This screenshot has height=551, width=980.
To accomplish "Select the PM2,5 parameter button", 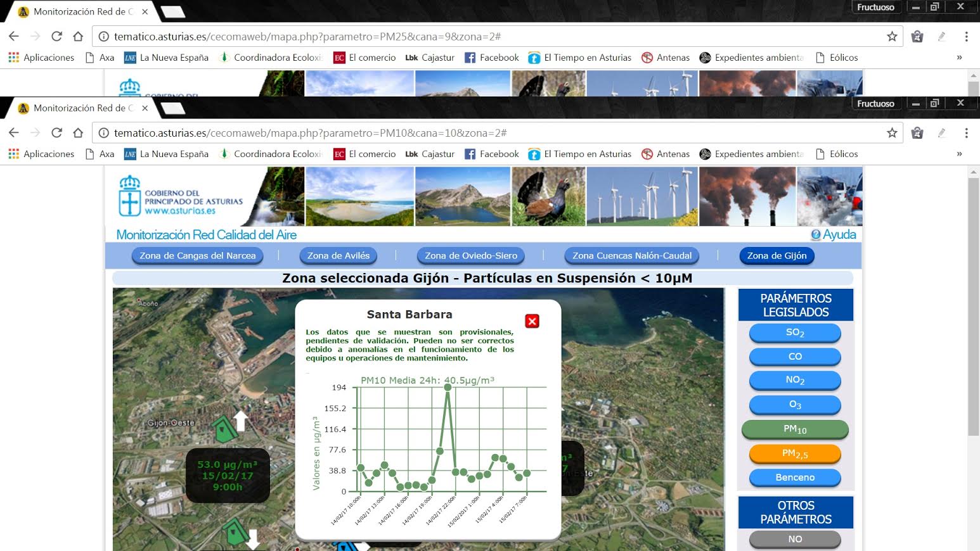I will [x=795, y=453].
